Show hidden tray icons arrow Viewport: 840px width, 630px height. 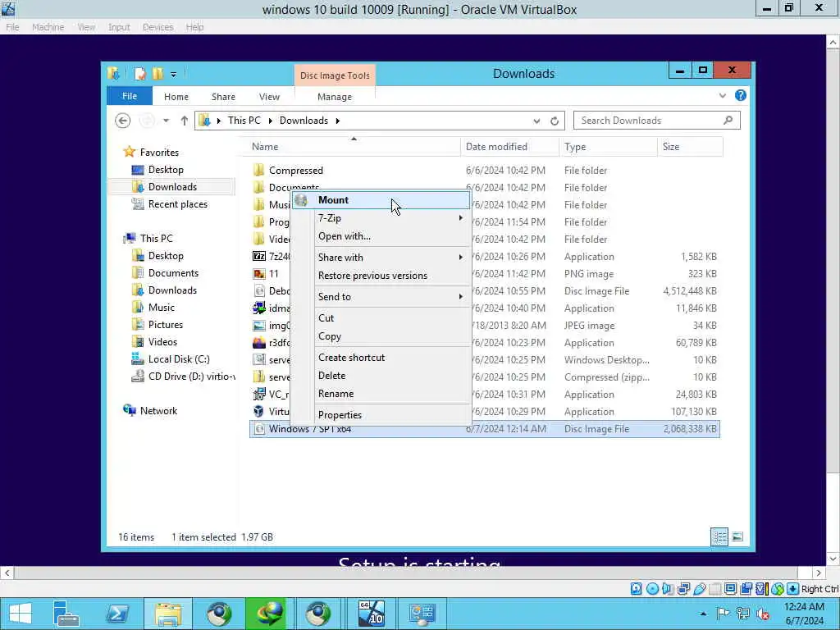coord(703,614)
